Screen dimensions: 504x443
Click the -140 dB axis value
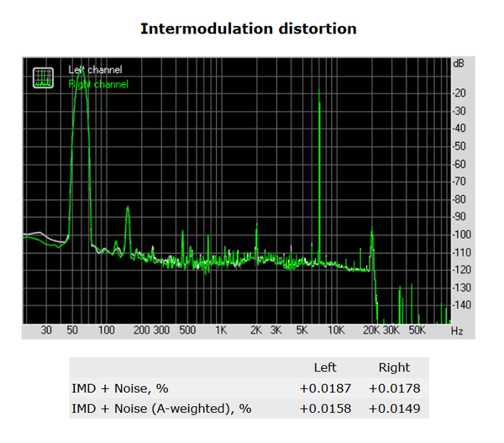pyautogui.click(x=461, y=304)
